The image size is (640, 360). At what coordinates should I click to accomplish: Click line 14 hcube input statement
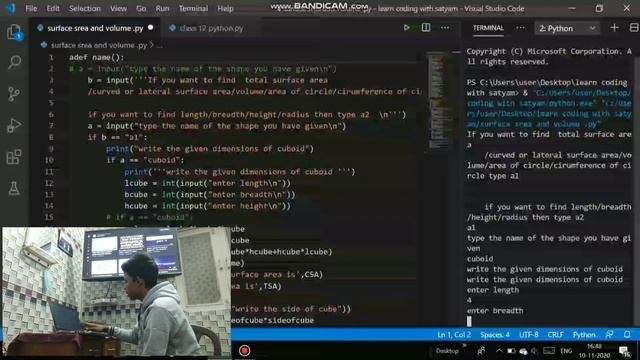tap(207, 206)
